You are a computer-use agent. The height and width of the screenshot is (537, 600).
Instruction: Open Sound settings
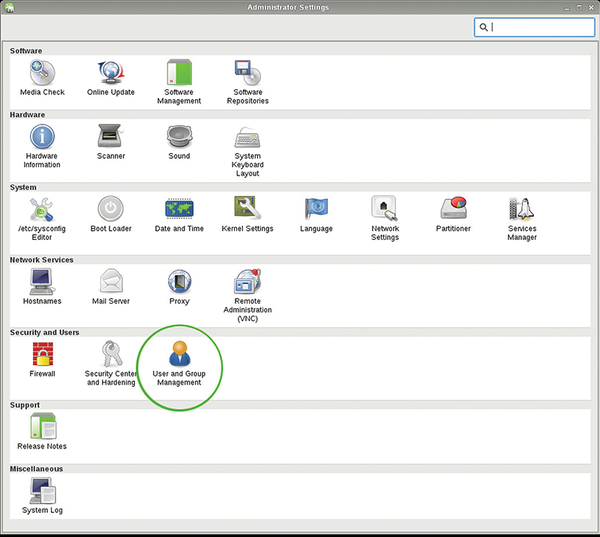(179, 142)
